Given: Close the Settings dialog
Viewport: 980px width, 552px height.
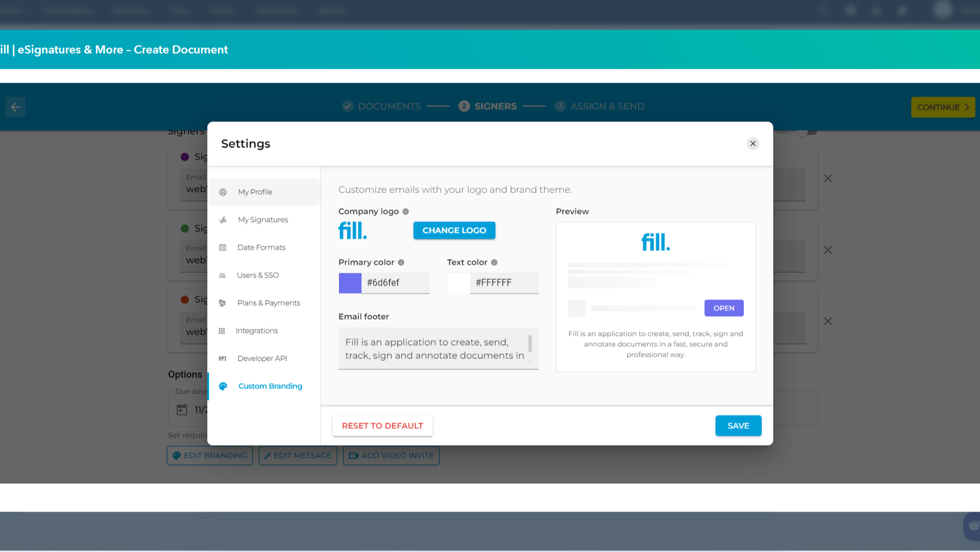Looking at the screenshot, I should tap(752, 144).
